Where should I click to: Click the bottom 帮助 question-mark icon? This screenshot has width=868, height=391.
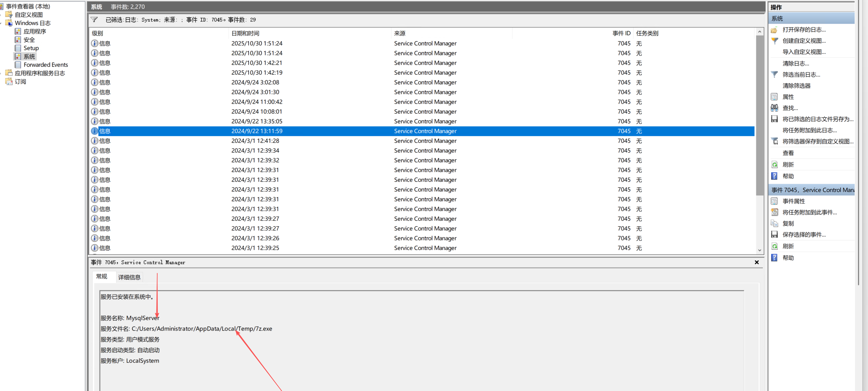[x=774, y=257]
